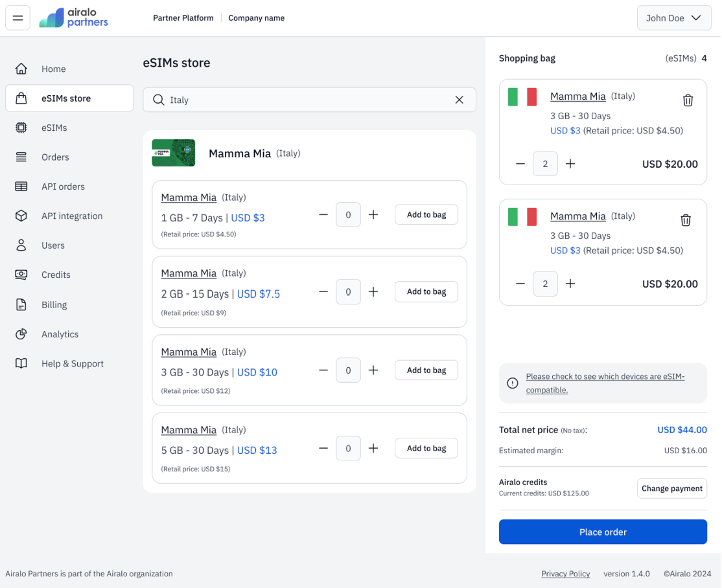This screenshot has height=588, width=722.
Task: Increase quantity for the USD $10 plan
Action: [373, 370]
